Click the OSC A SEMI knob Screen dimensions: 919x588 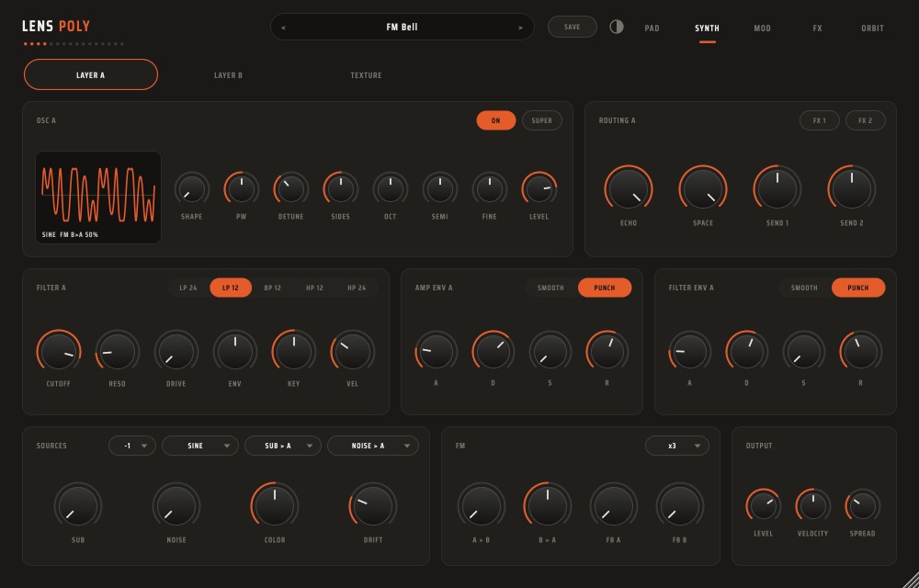coord(439,189)
